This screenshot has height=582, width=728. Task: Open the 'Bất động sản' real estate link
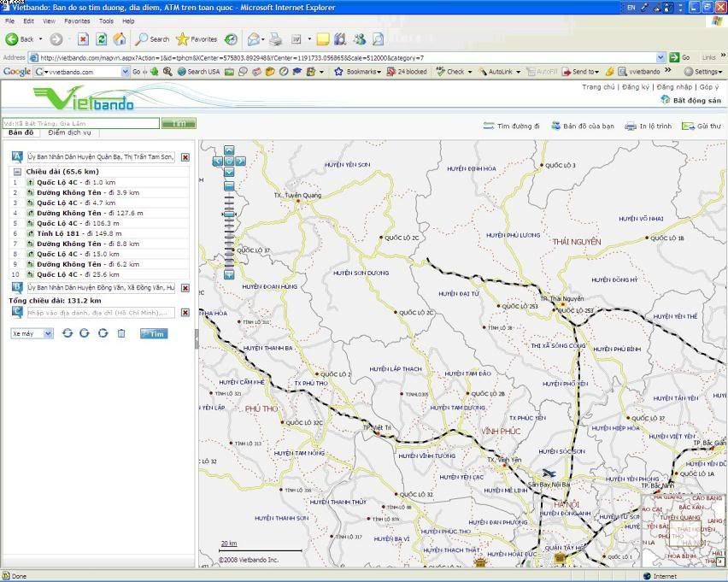pos(691,100)
